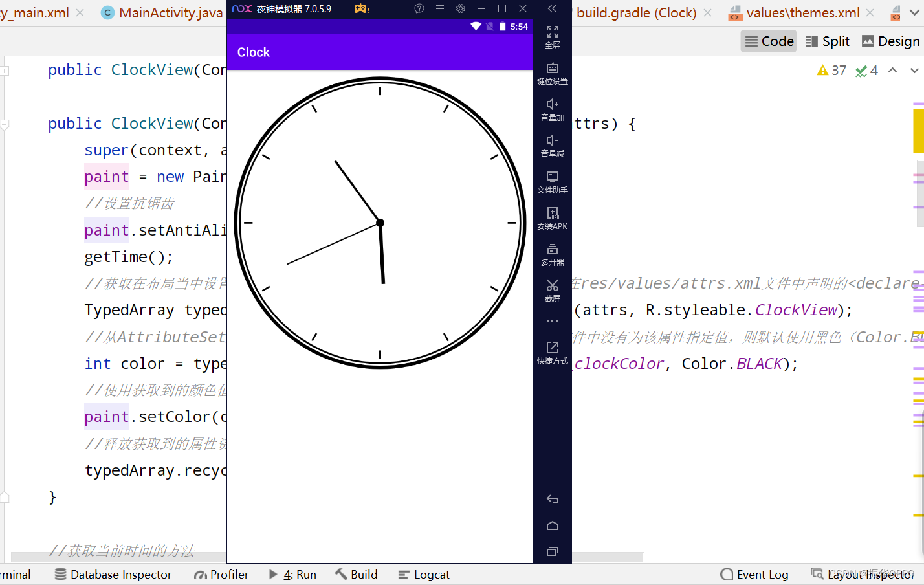The height and width of the screenshot is (585, 924).
Task: Click the Color.BLACK text in editor
Action: [x=732, y=364]
